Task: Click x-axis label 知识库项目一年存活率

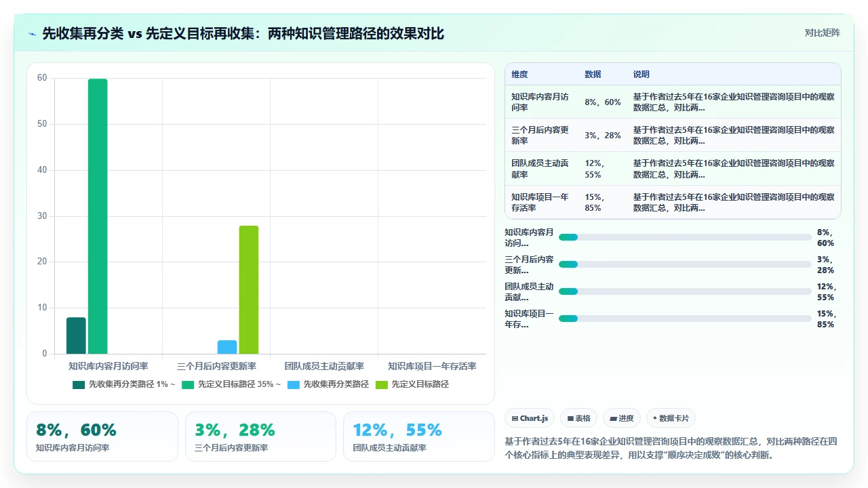Action: 432,366
